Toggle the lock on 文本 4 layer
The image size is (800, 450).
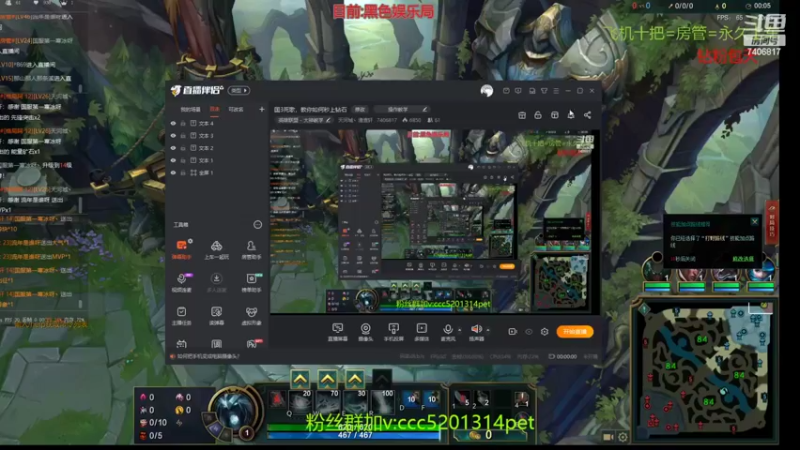(x=183, y=123)
